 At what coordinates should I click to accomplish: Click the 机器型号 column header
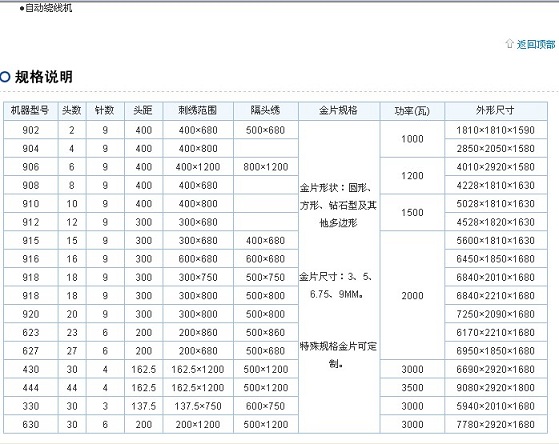(31, 110)
